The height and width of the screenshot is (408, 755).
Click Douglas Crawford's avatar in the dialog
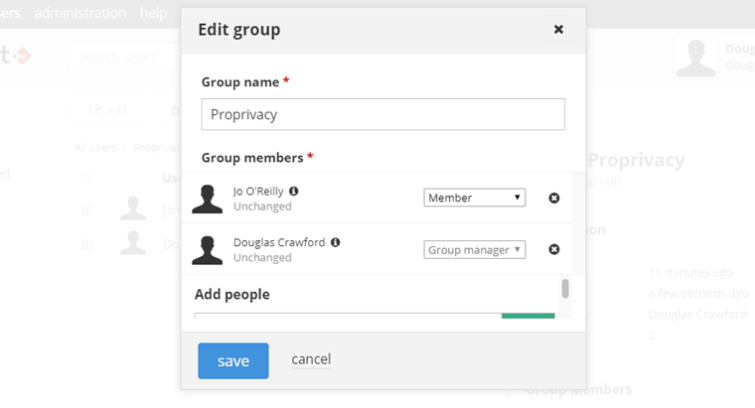click(208, 250)
